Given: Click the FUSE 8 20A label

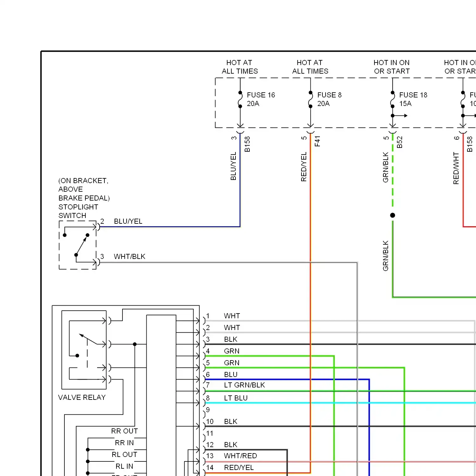Looking at the screenshot, I should (329, 99).
